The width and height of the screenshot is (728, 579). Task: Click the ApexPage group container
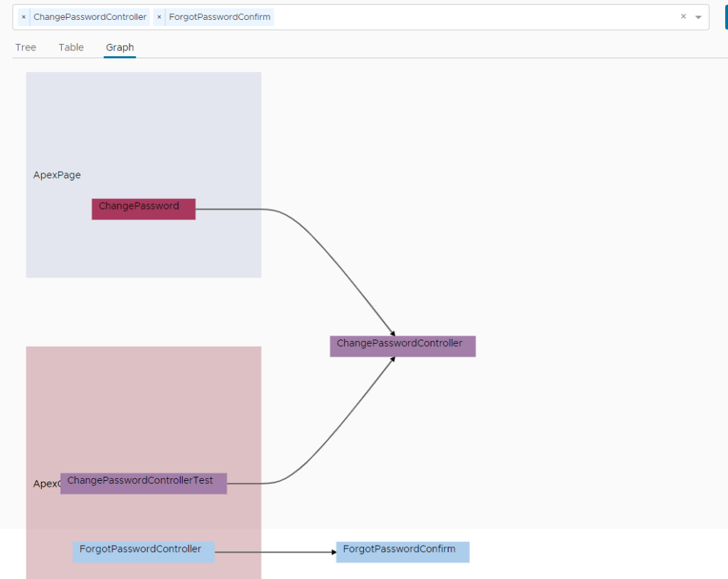tap(142, 121)
